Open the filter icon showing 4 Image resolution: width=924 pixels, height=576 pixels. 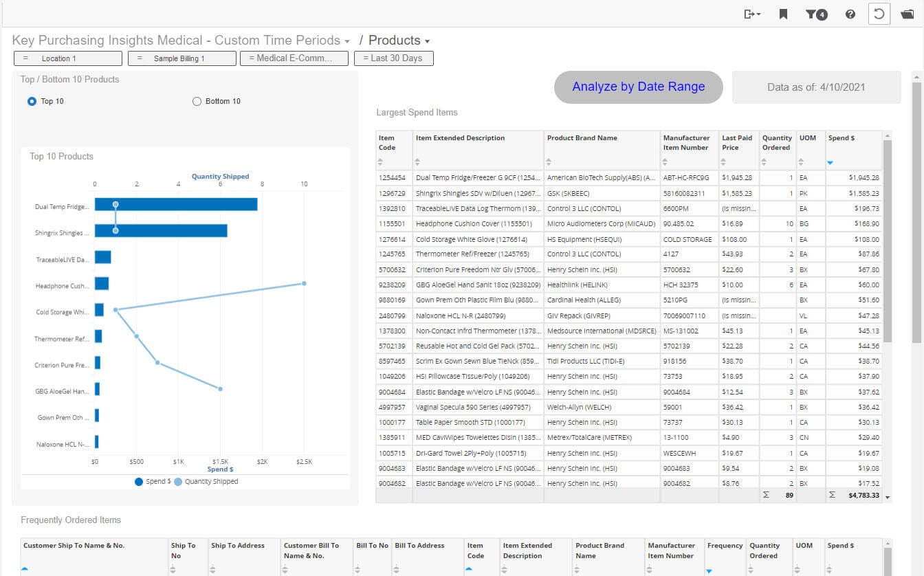click(x=815, y=14)
